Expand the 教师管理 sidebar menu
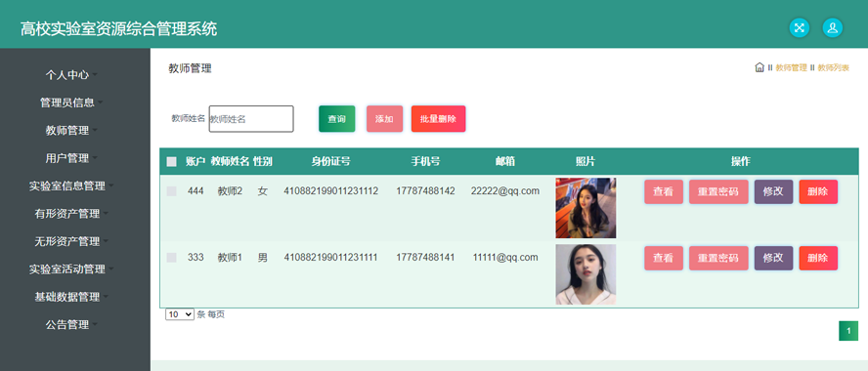 click(x=71, y=131)
